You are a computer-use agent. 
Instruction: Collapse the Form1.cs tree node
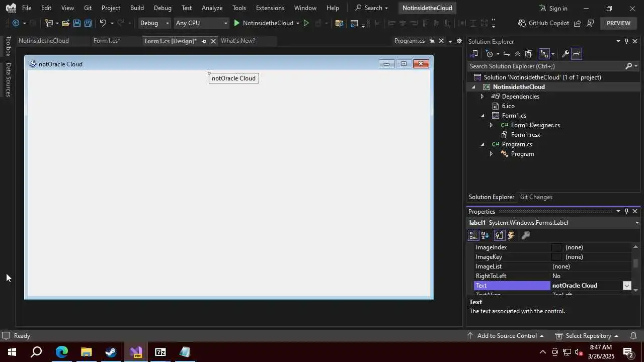pyautogui.click(x=482, y=116)
